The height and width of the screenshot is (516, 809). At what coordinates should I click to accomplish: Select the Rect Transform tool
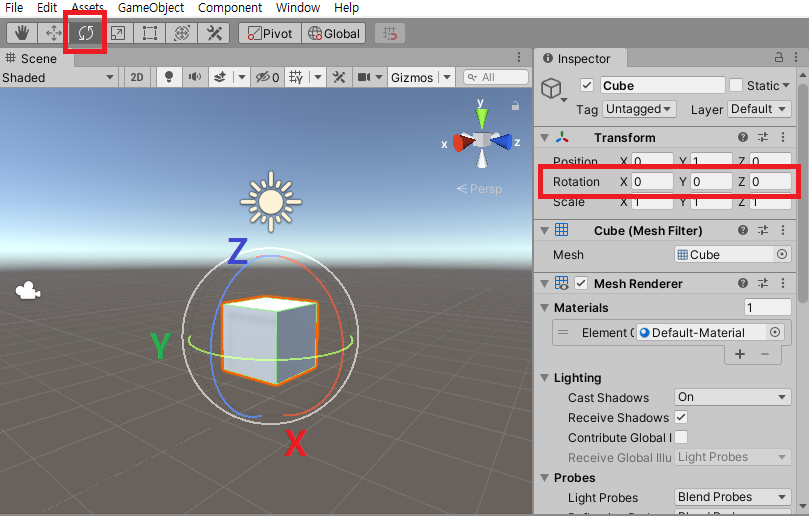[150, 34]
